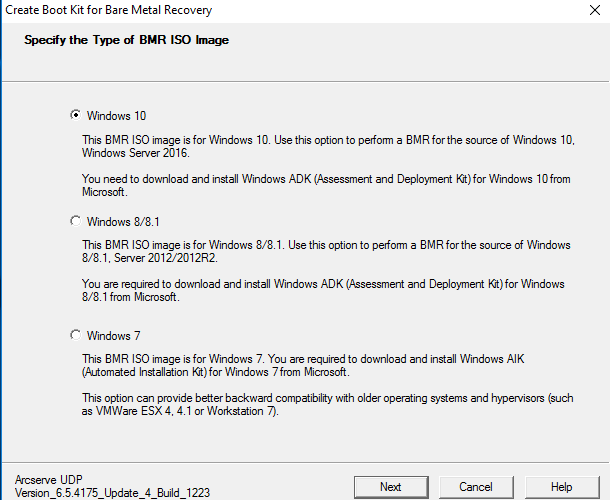Pick the Windows 7 radio option
Viewport: 610px width, 500px height.
pos(75,335)
